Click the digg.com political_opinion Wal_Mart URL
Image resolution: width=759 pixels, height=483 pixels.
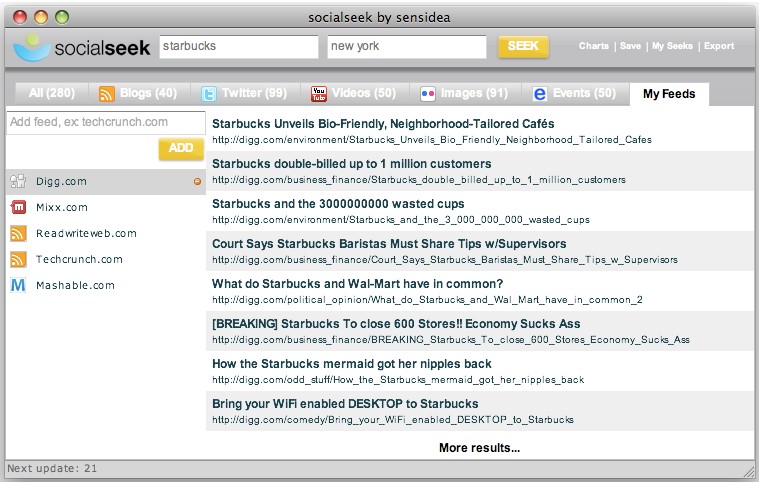coord(427,300)
